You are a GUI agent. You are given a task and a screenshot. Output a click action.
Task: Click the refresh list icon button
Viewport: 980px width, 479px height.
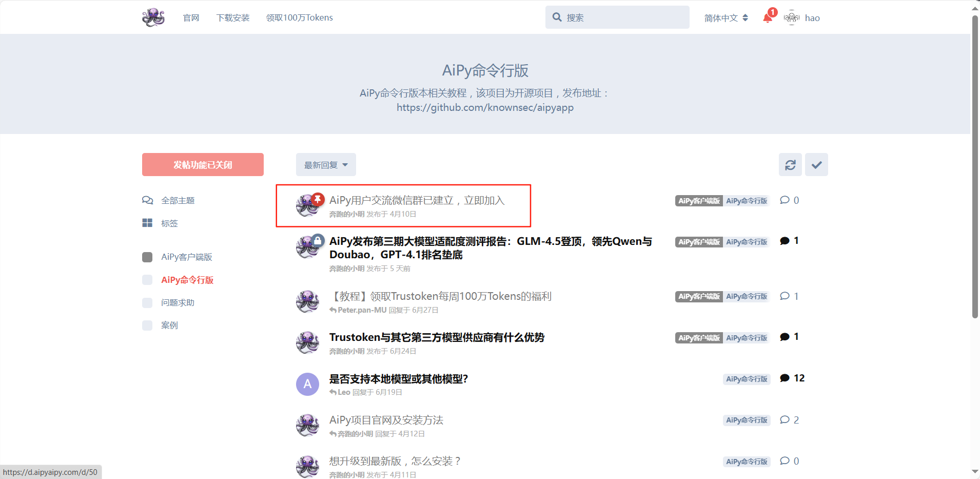[790, 165]
